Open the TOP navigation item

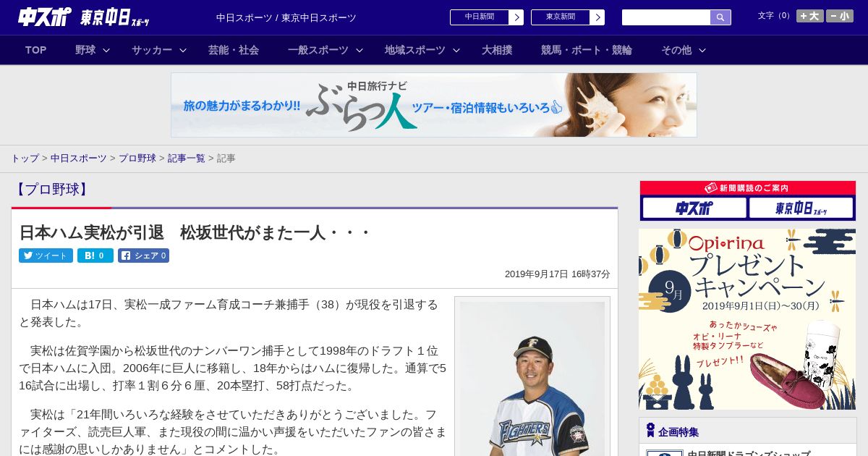point(36,50)
